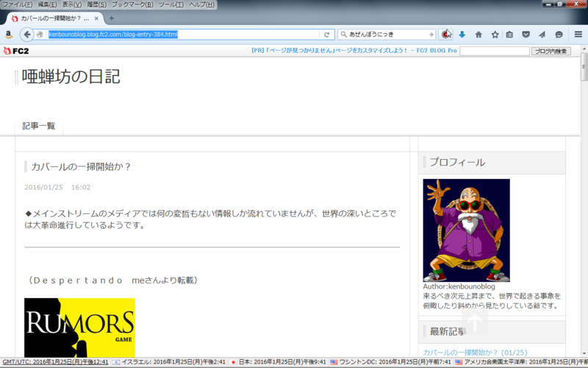Click the Author:kenbounoblog text
This screenshot has width=588, height=368.
(459, 286)
